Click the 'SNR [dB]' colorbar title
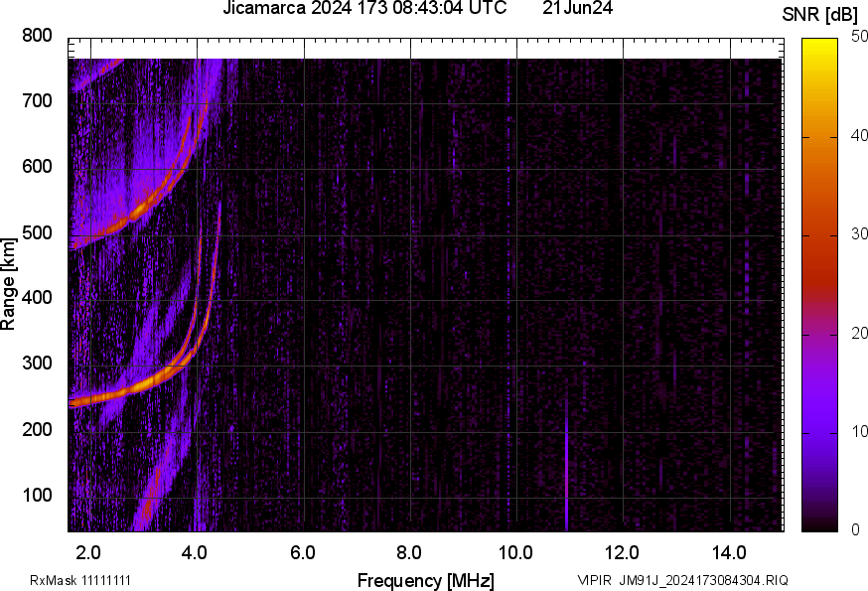The height and width of the screenshot is (591, 868). click(x=820, y=15)
